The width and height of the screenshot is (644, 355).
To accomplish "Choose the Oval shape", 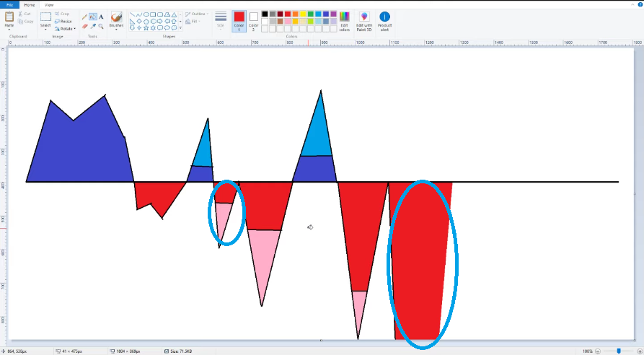I will [x=146, y=14].
